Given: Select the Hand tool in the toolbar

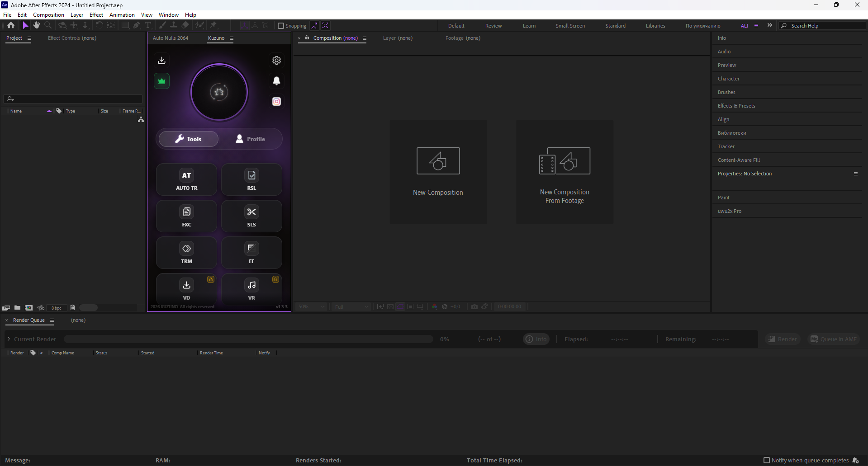Looking at the screenshot, I should 36,25.
